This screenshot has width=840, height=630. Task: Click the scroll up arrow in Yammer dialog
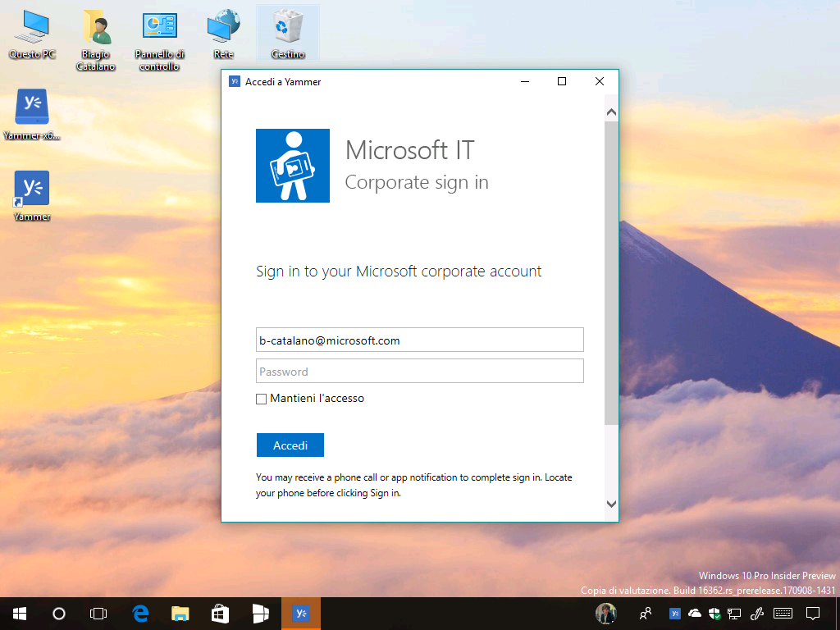(611, 112)
